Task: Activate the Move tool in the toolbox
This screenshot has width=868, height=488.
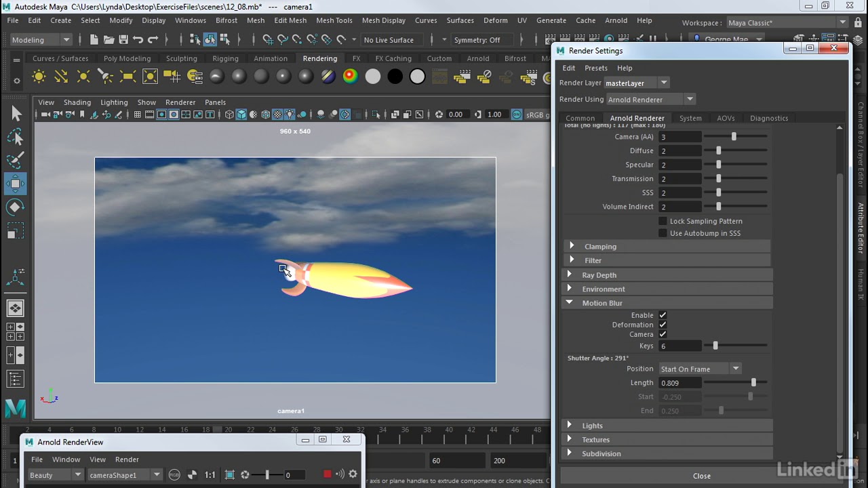Action: pos(16,184)
